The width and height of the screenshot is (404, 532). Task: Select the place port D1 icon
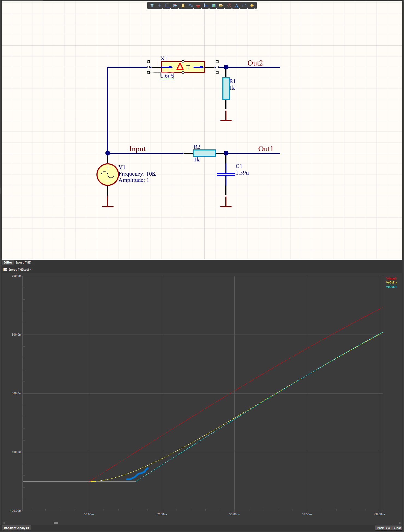click(x=221, y=5)
